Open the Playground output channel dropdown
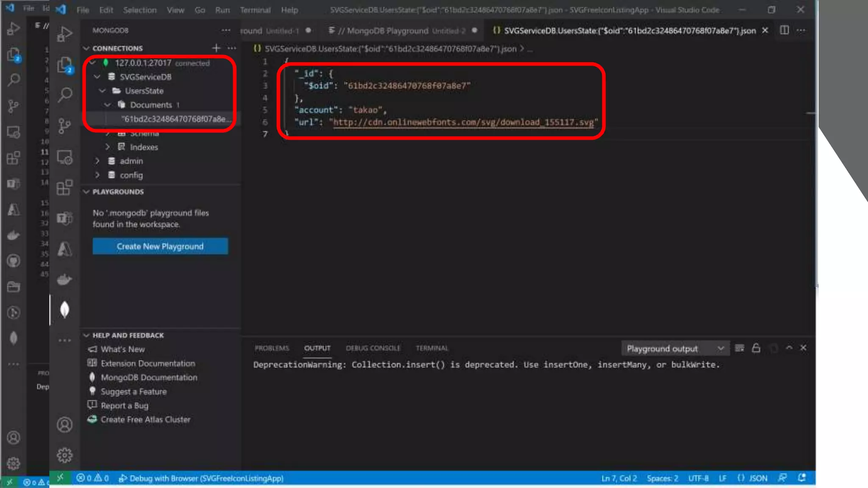The image size is (868, 488). pyautogui.click(x=676, y=349)
